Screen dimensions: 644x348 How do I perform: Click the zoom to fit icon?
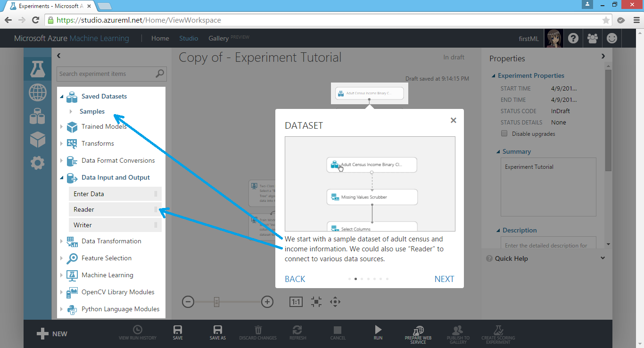(x=316, y=302)
